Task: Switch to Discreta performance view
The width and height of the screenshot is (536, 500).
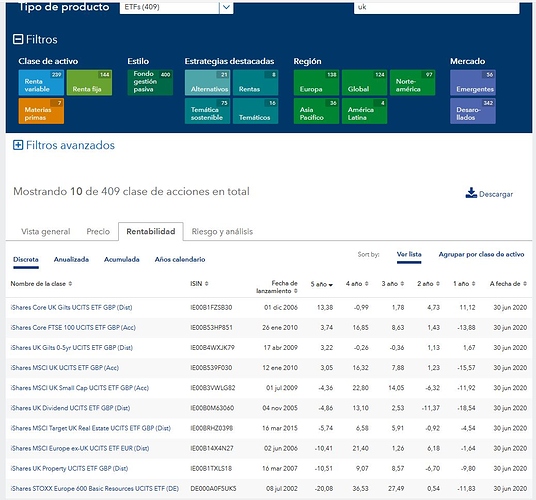Action: (26, 259)
